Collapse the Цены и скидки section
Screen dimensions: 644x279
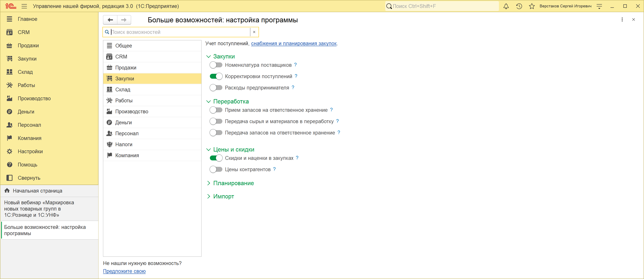tap(208, 150)
